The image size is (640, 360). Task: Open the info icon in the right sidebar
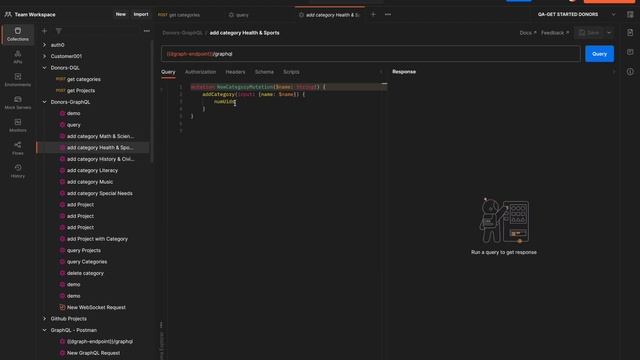point(630,72)
